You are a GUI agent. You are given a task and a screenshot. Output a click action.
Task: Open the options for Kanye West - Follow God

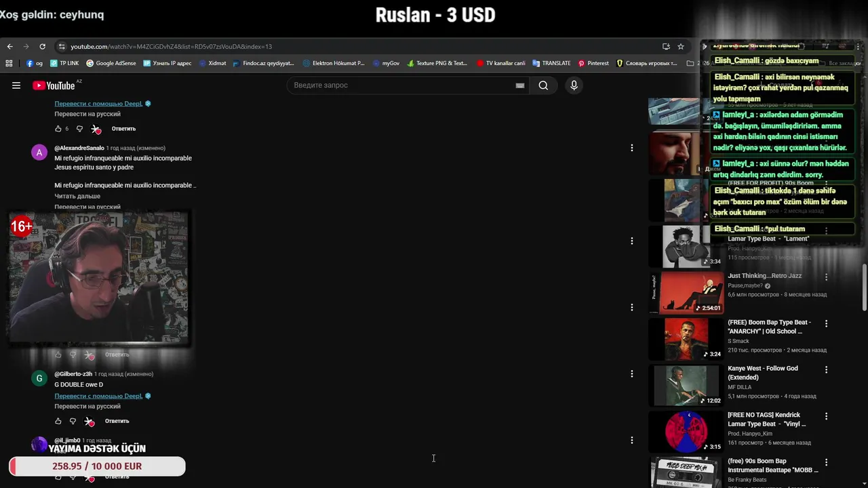coord(826,370)
